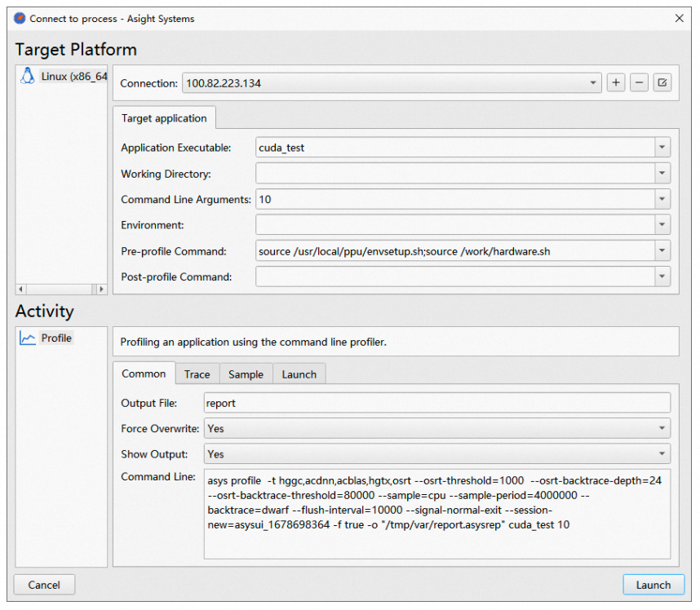Click the remove connection minus icon

(639, 83)
